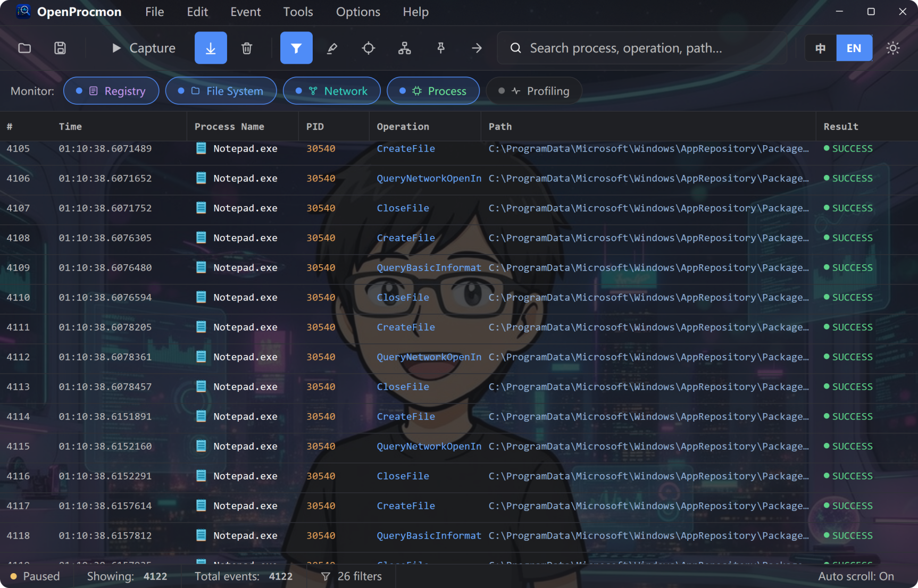Click QueryBasicInformat operation in row 4109
Screen dimensions: 918x588
click(429, 267)
